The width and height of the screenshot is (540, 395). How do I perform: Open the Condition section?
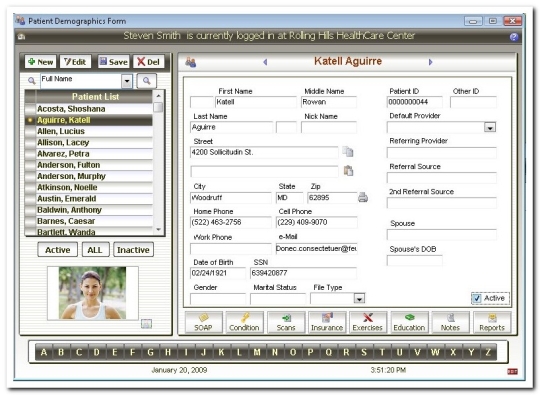coord(245,323)
